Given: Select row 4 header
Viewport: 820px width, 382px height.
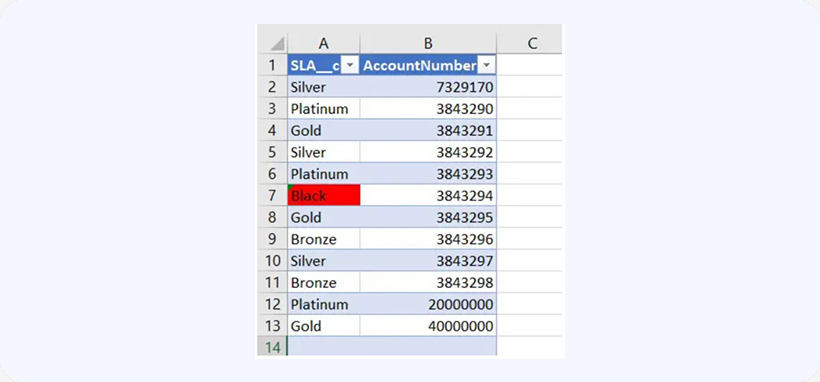Looking at the screenshot, I should (272, 130).
